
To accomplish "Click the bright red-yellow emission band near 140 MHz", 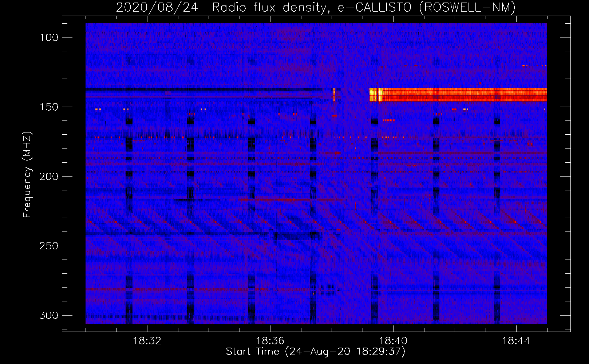I will [458, 95].
